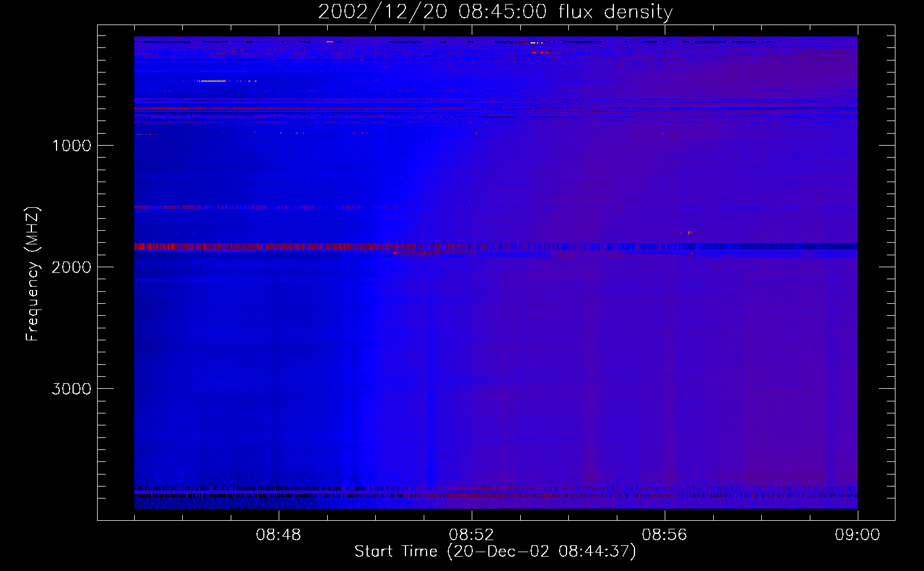This screenshot has height=571, width=924.
Task: Click the 3000 frequency tick label
Action: [x=71, y=389]
